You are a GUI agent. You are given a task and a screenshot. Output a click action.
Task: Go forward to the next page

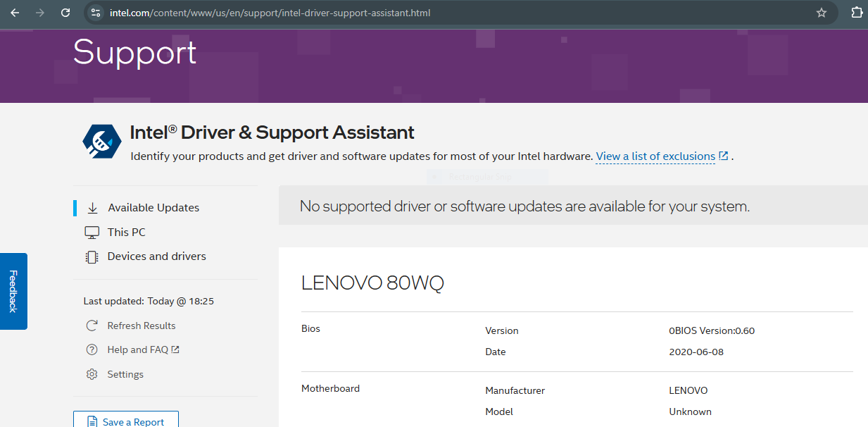coord(40,13)
